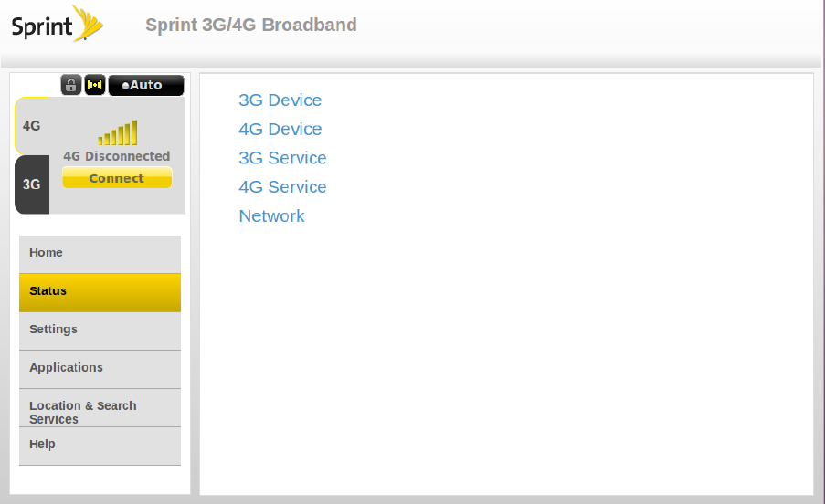This screenshot has width=825, height=504.
Task: Click the Sprint logo
Action: pyautogui.click(x=57, y=25)
